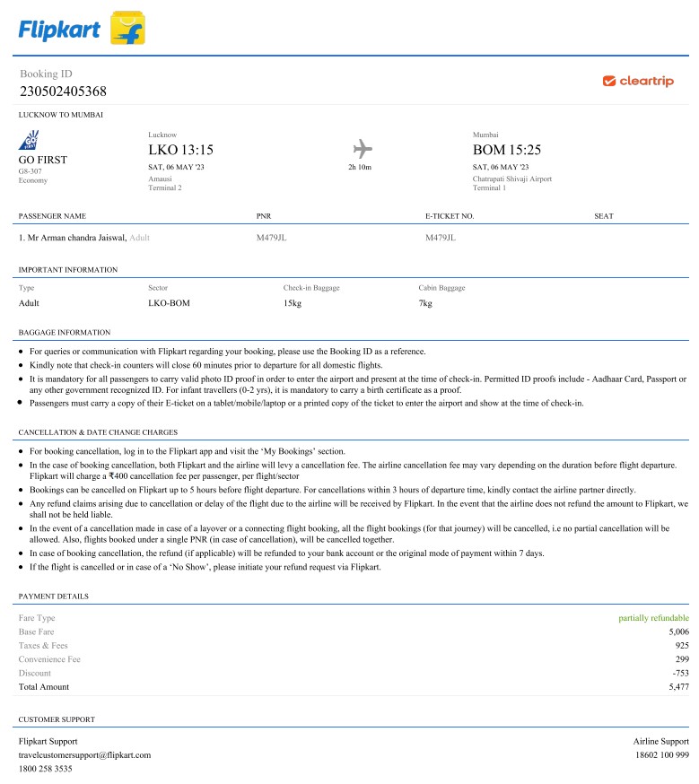Image resolution: width=699 pixels, height=784 pixels.
Task: Click the Total Amount value 5,477
Action: coord(678,686)
